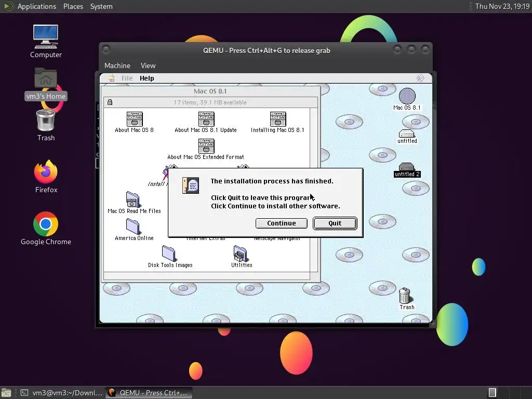
Task: Open the Disk Tools Images folder
Action: pos(169,254)
